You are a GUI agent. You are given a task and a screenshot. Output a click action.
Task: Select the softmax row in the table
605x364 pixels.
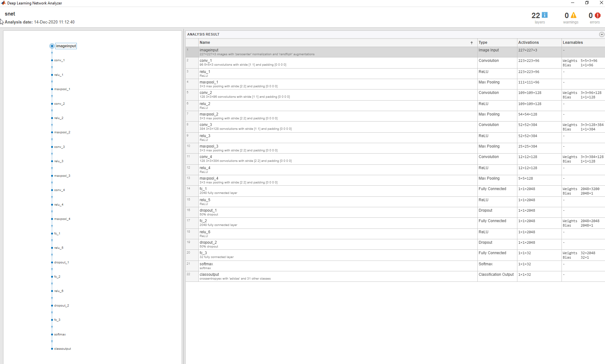click(395, 266)
